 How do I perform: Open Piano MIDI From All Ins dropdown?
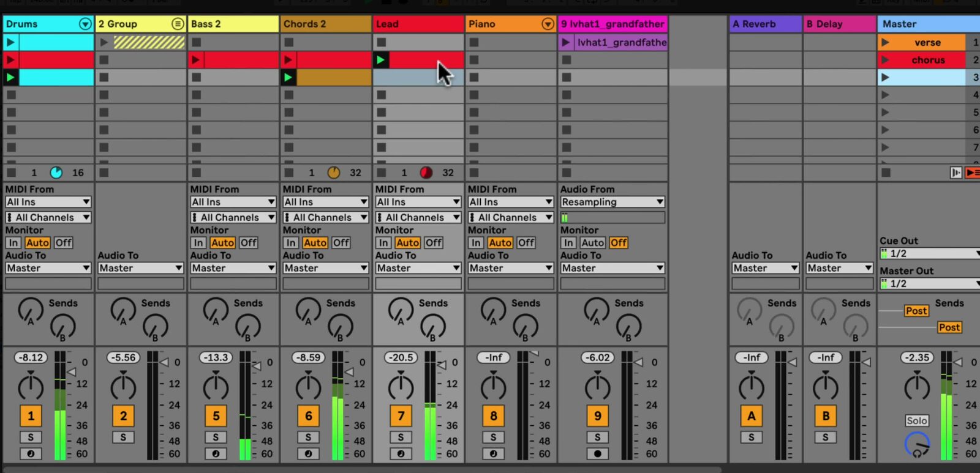(x=511, y=202)
